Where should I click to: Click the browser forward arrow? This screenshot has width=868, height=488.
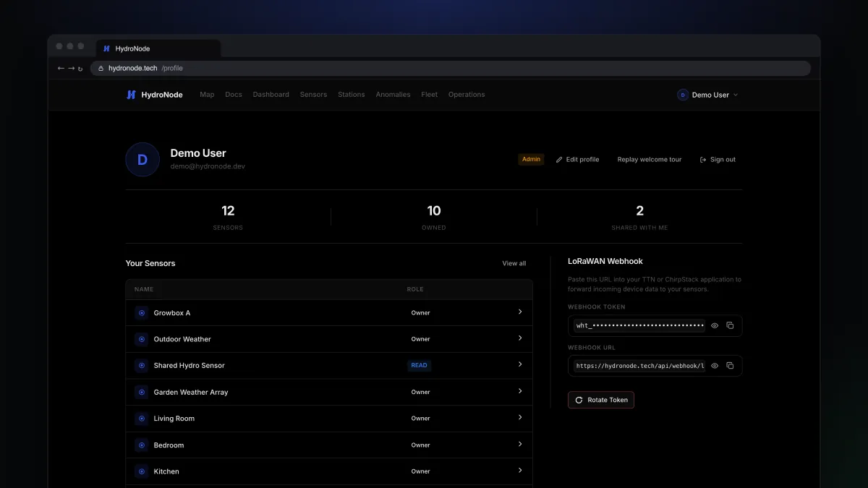point(71,68)
